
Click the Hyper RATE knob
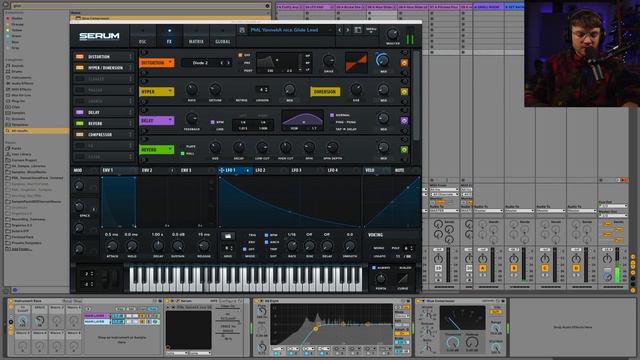[x=191, y=89]
